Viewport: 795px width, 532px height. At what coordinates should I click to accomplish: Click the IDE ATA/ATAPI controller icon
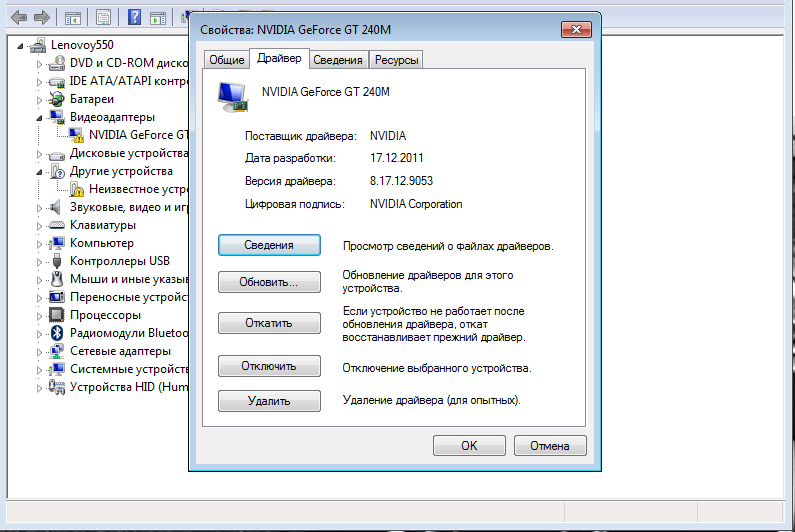57,81
